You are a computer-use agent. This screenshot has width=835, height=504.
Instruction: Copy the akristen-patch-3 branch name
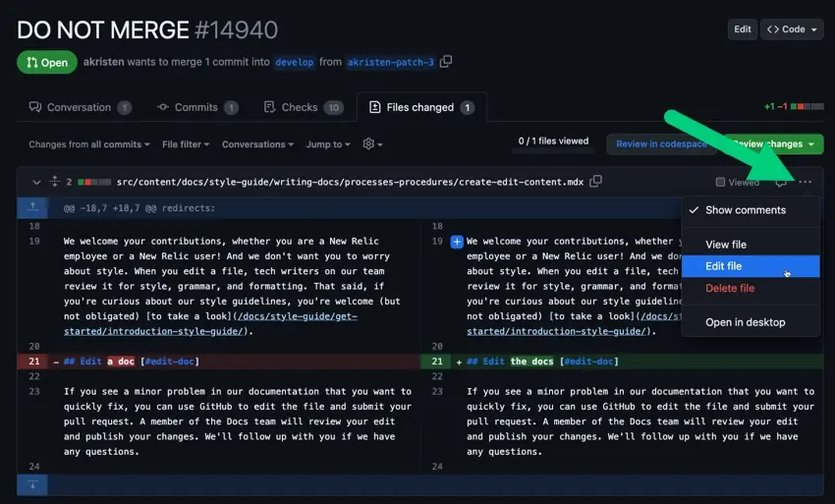point(446,62)
